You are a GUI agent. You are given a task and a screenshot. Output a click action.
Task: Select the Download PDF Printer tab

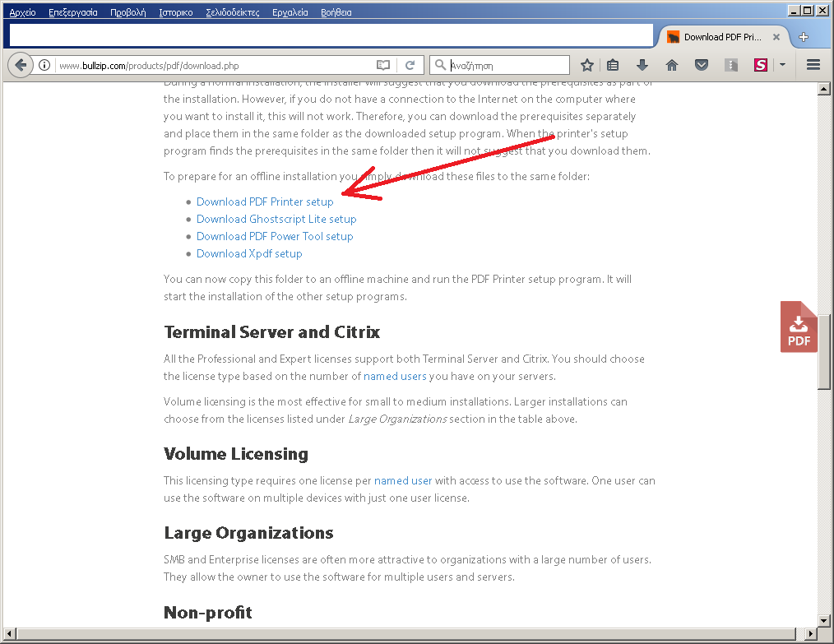pyautogui.click(x=722, y=37)
